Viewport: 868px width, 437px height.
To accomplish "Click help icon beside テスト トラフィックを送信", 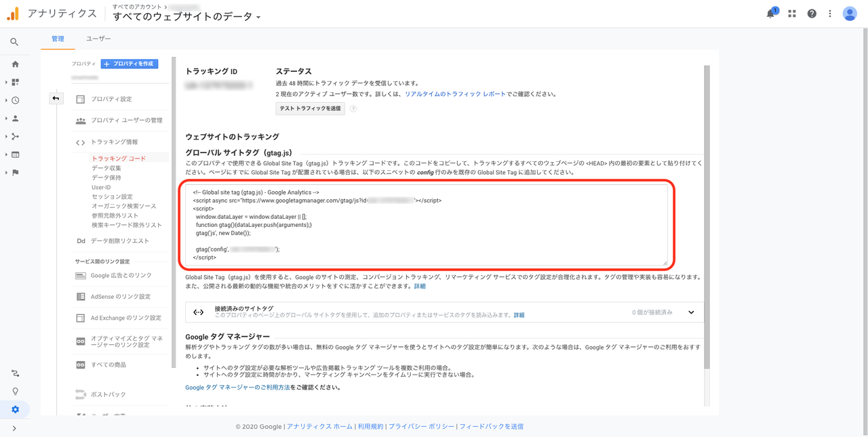I will [x=353, y=108].
